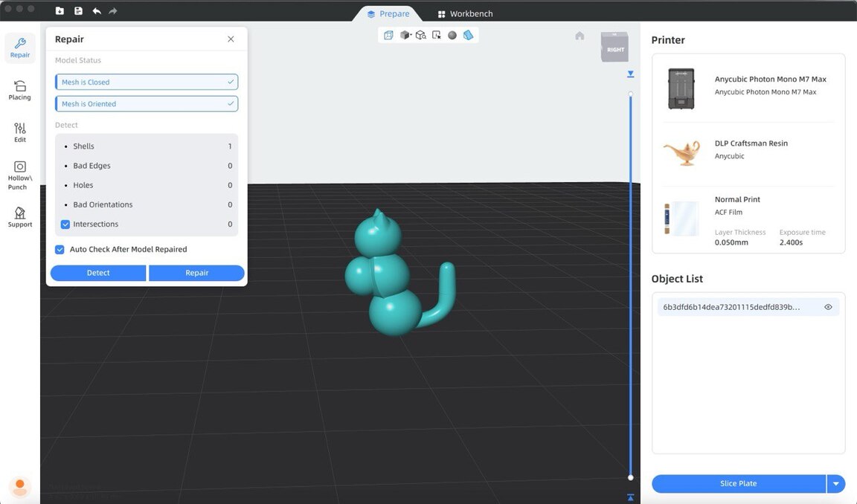Uncheck the Intersections checkbox
The width and height of the screenshot is (857, 504).
pos(65,224)
